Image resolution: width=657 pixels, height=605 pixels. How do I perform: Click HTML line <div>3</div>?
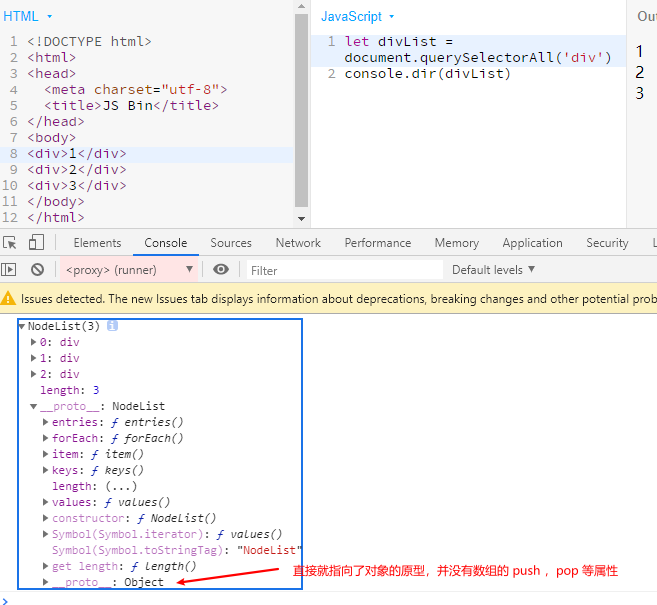pyautogui.click(x=77, y=186)
